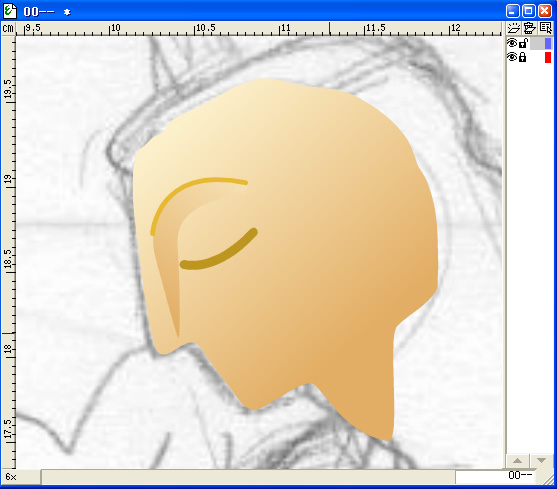The width and height of the screenshot is (557, 489).
Task: Click the blue layer color swatch
Action: click(x=548, y=43)
